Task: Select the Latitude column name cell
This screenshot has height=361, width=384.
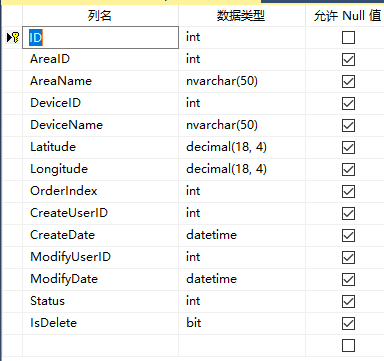Action: [100, 147]
